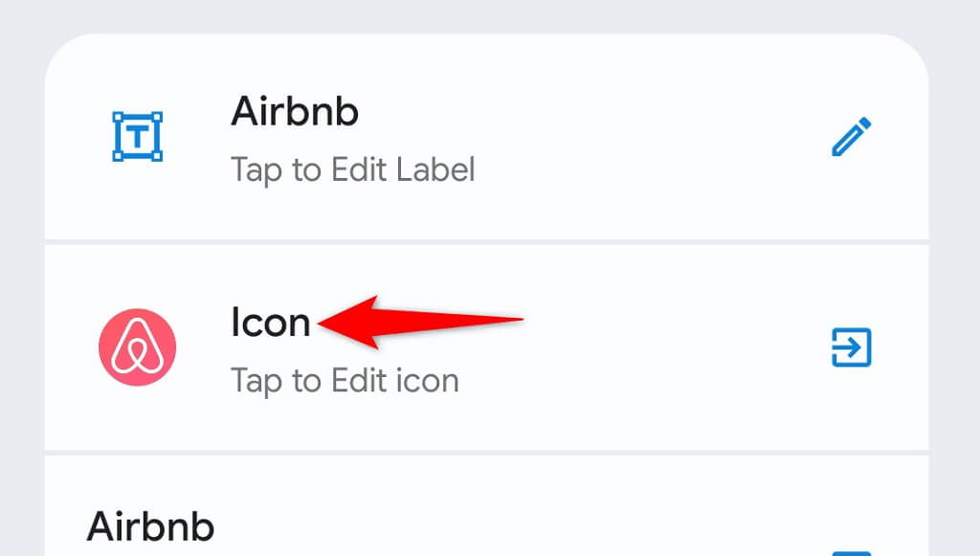
Task: Tap the pencil edit icon
Action: [850, 137]
